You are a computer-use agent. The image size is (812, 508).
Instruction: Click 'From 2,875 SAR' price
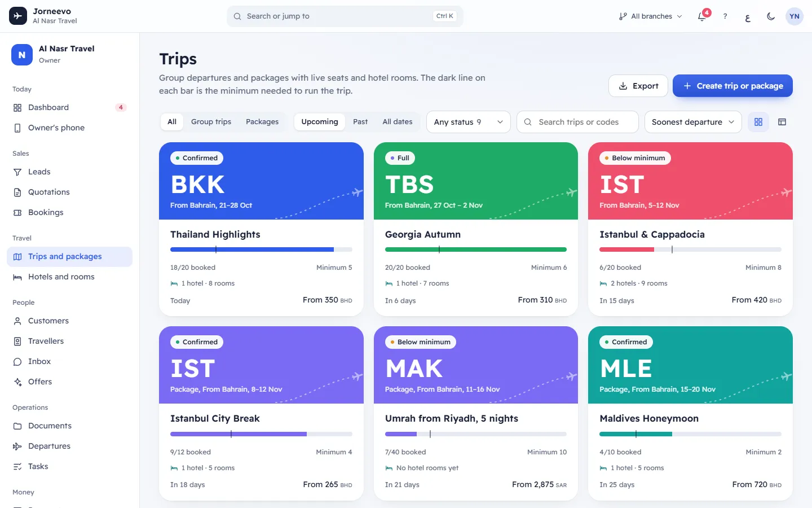pyautogui.click(x=539, y=484)
